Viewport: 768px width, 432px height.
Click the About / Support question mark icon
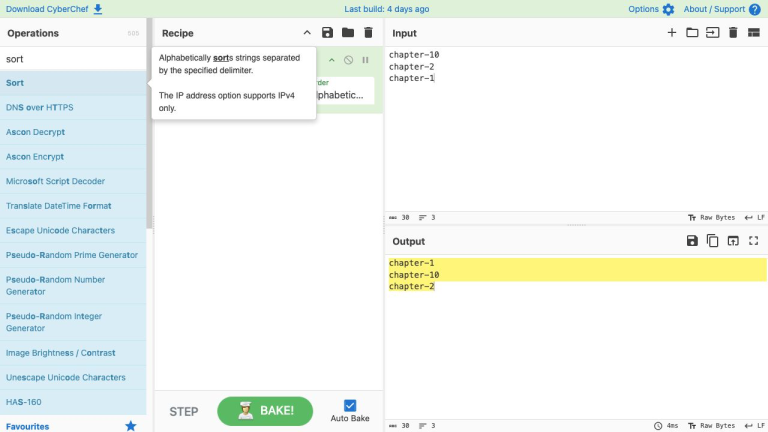(755, 9)
